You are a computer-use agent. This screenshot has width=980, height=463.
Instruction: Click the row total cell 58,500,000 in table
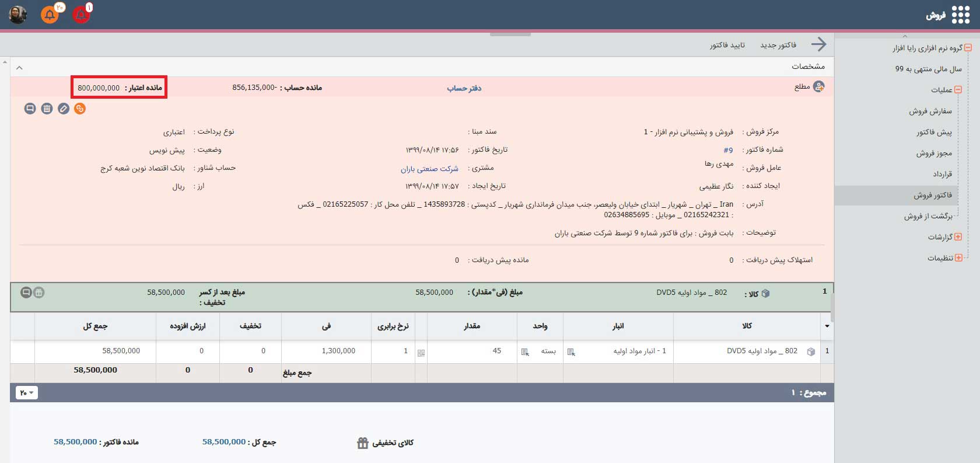(x=95, y=351)
